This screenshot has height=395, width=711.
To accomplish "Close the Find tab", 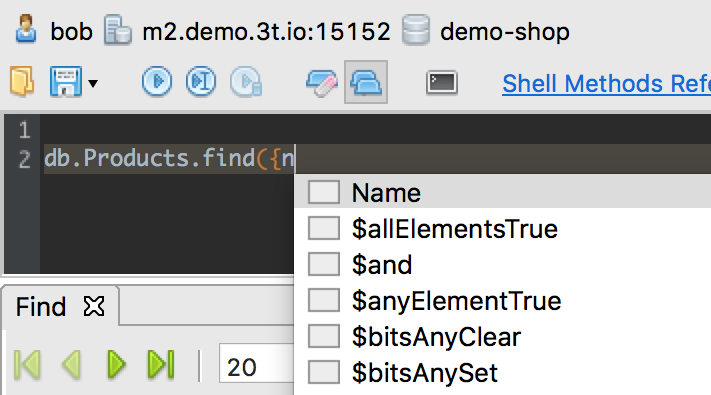I will coord(94,306).
